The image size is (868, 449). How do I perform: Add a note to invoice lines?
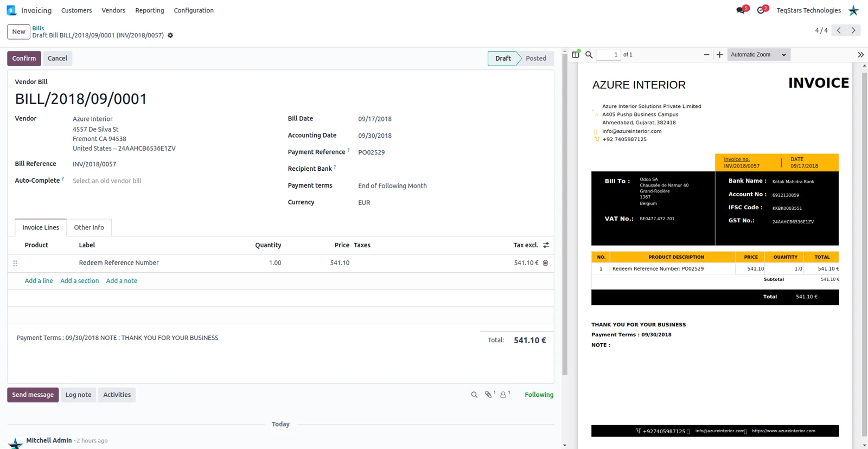(122, 281)
